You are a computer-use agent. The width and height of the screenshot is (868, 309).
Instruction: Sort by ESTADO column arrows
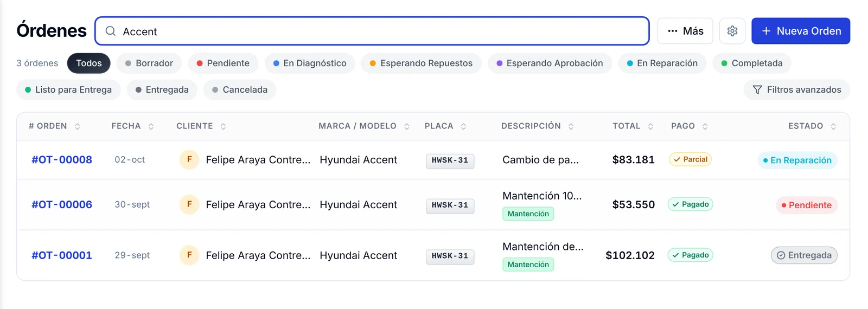click(833, 126)
